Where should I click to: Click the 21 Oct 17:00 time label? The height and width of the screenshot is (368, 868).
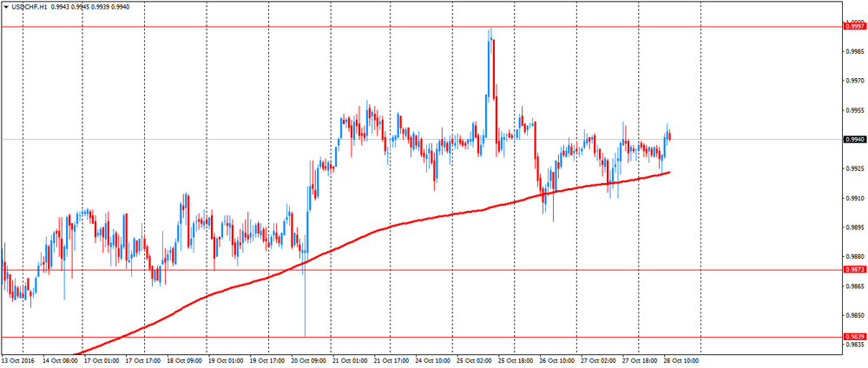coord(391,359)
